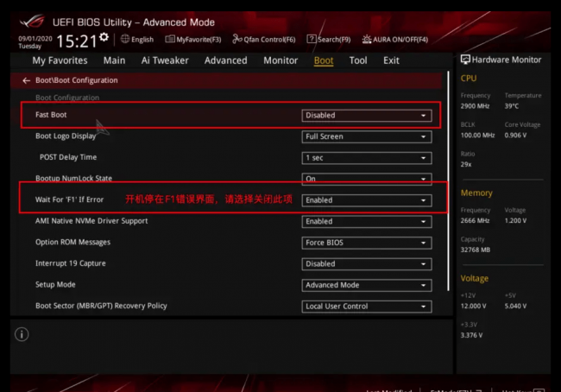Click Hardware Monitor screen icon
This screenshot has height=392, width=561.
[465, 60]
